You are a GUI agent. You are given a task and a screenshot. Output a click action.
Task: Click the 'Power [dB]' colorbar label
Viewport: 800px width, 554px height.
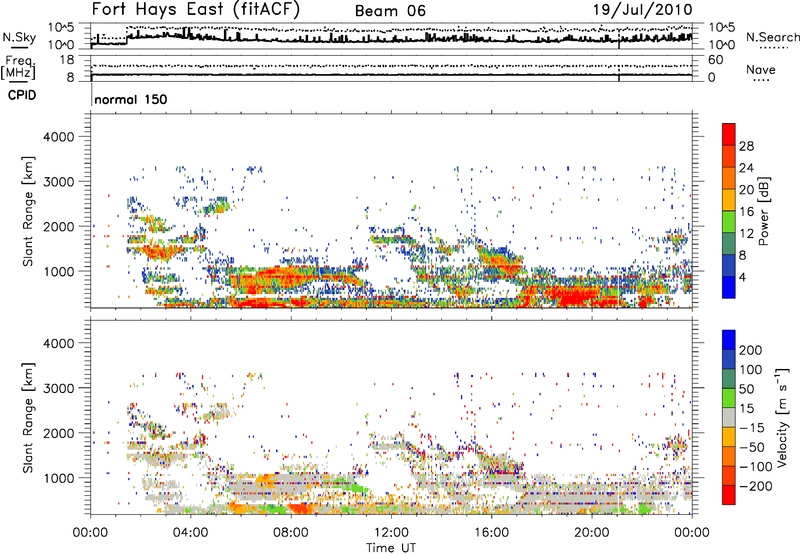pyautogui.click(x=764, y=211)
